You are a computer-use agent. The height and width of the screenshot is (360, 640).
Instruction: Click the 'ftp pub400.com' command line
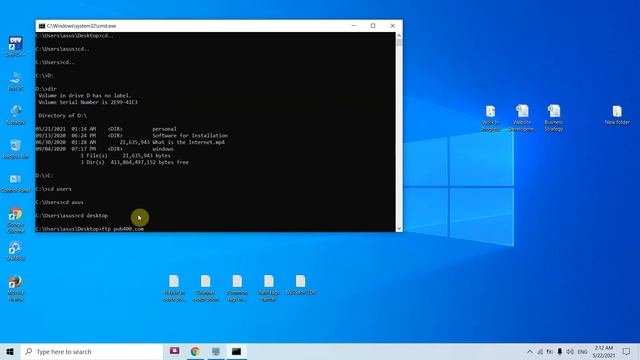90,229
